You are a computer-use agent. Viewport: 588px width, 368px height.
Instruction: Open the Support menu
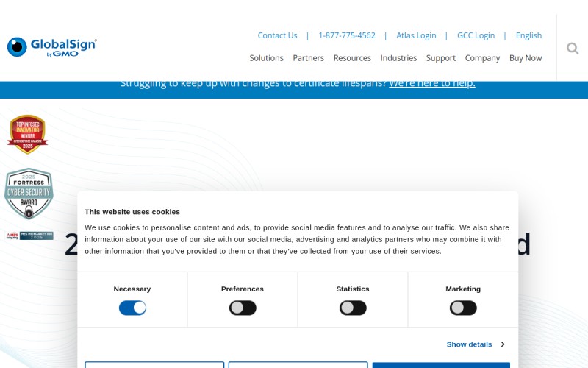coord(440,58)
